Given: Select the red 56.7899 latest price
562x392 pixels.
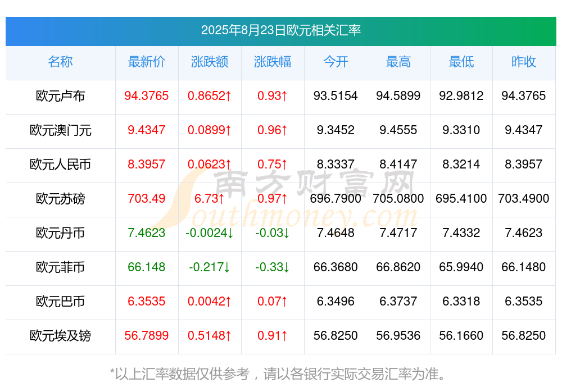Looking at the screenshot, I should [x=146, y=335].
